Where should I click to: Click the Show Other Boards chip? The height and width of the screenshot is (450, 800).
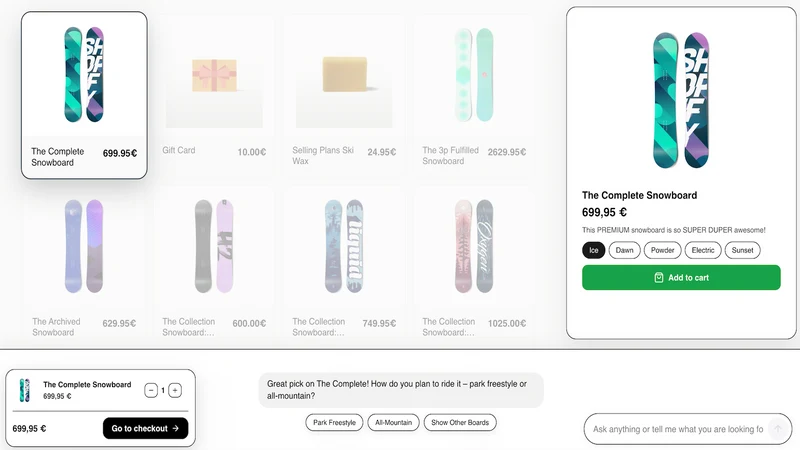click(460, 422)
